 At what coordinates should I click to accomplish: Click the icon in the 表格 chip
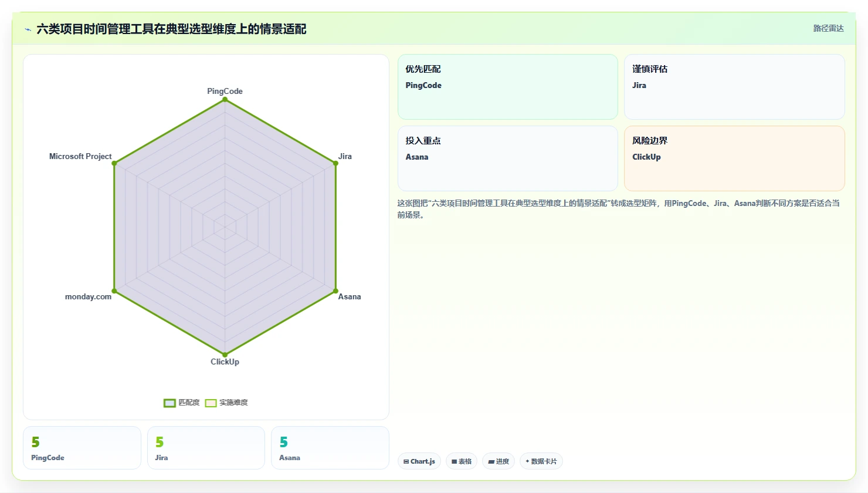[454, 462]
